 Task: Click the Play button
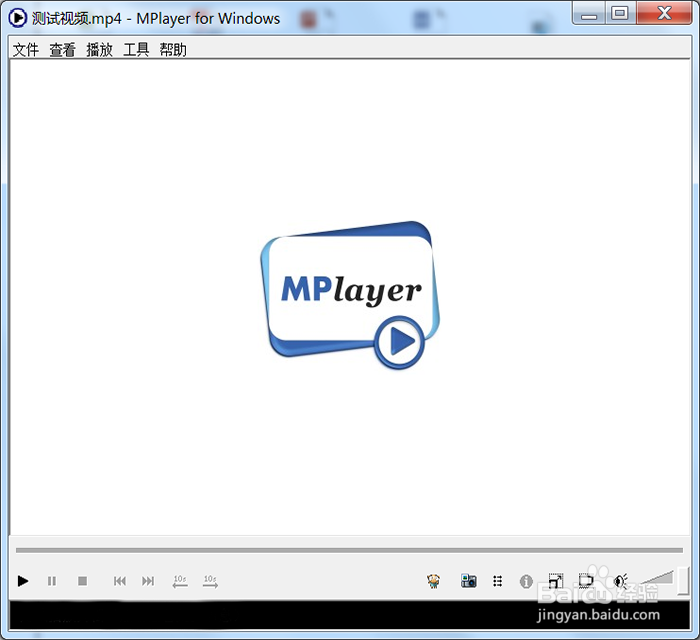click(x=23, y=581)
